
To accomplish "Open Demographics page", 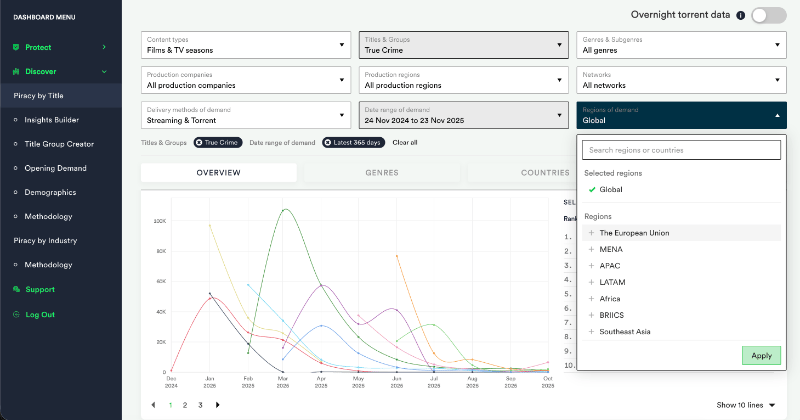I will (x=50, y=192).
